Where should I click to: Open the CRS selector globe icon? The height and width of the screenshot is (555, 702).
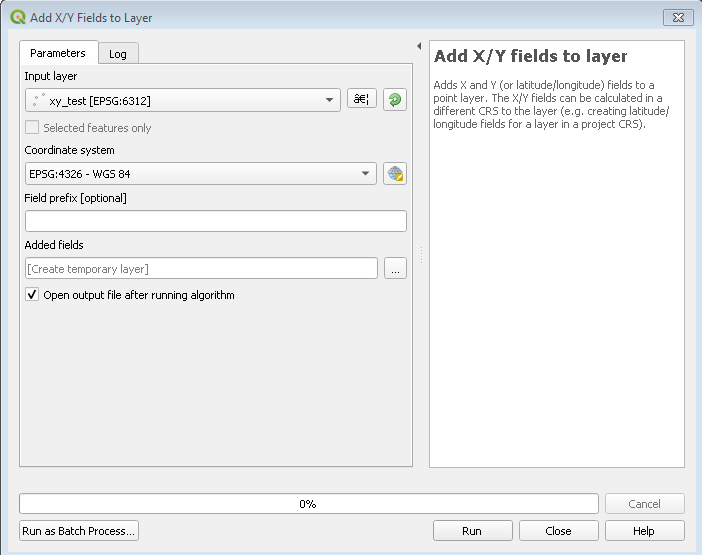click(395, 174)
